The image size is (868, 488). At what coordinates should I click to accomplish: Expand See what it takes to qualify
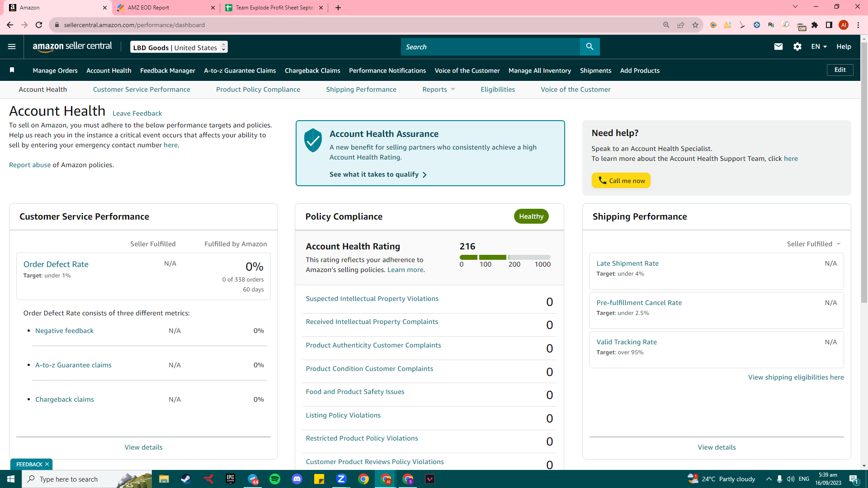click(x=378, y=174)
